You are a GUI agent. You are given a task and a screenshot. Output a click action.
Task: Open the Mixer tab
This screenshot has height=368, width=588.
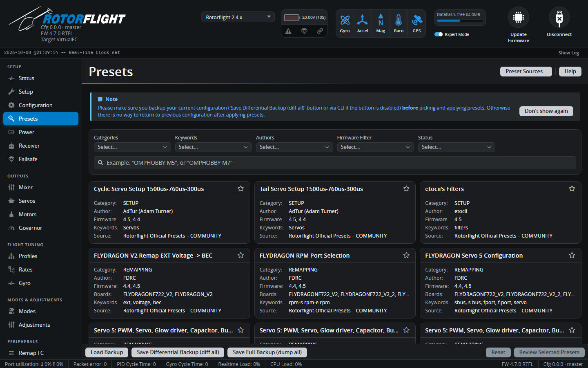(x=41, y=187)
